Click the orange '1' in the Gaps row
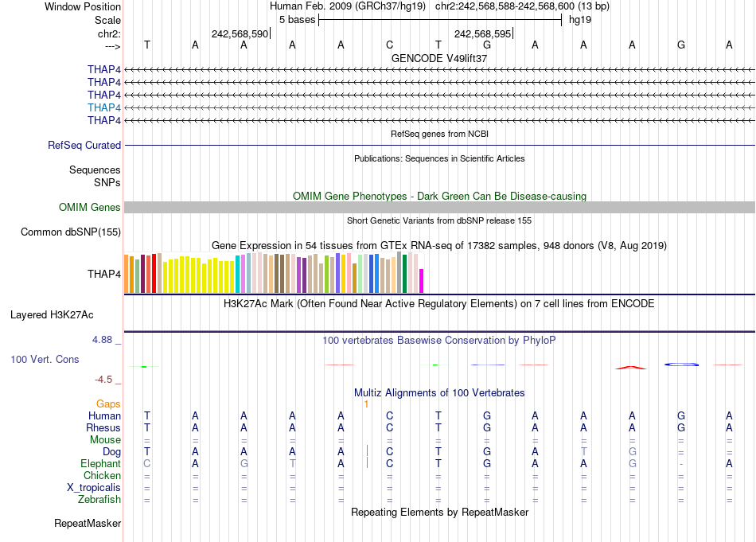This screenshot has height=542, width=756. (x=366, y=404)
